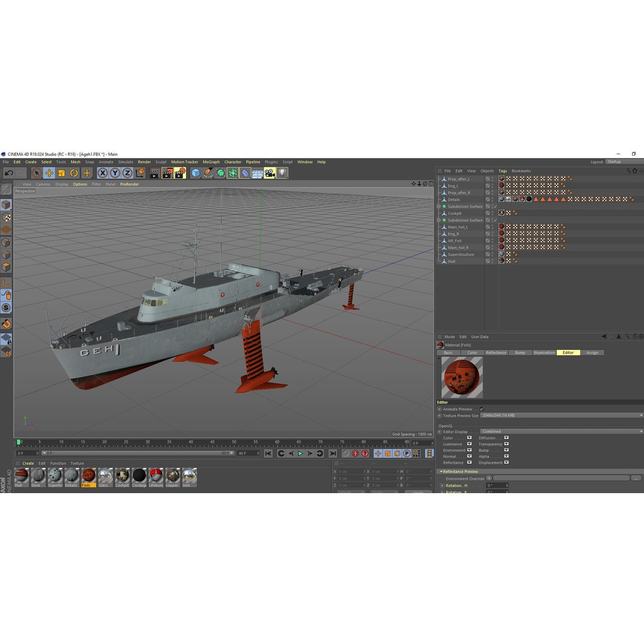The width and height of the screenshot is (644, 644).
Task: Open the ProRender viewport menu
Action: click(129, 184)
